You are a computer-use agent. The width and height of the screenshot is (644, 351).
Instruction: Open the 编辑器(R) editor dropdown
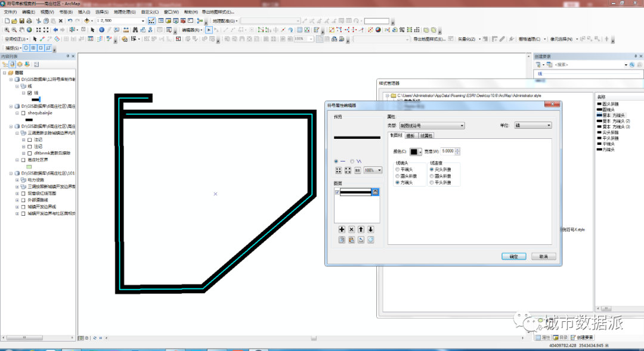[192, 30]
